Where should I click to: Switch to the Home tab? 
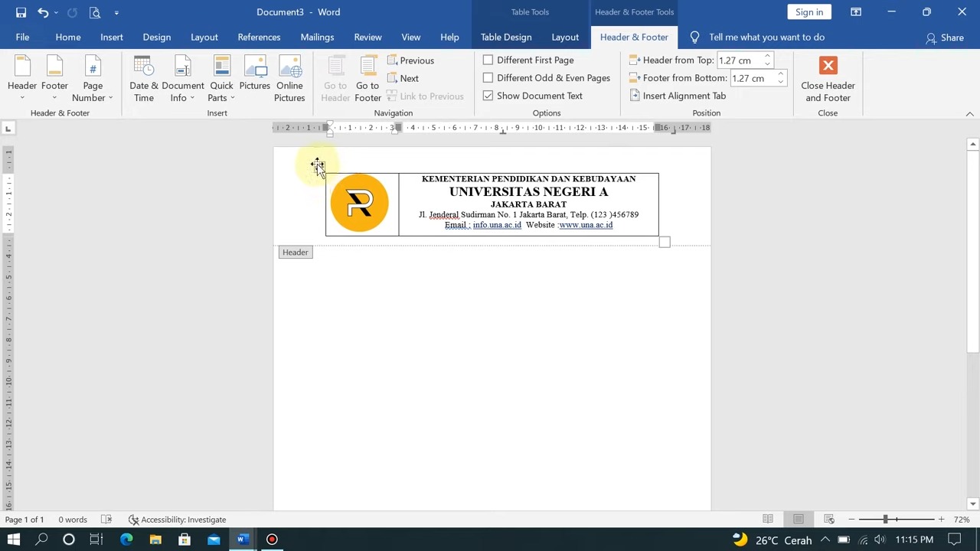[68, 37]
